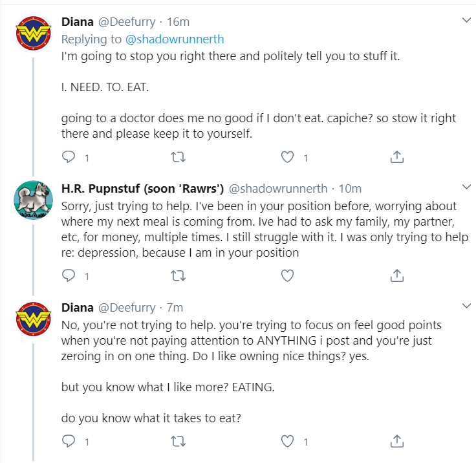This screenshot has width=476, height=463.
Task: View H.R. Pupnstuf's dog avatar
Action: click(x=34, y=200)
